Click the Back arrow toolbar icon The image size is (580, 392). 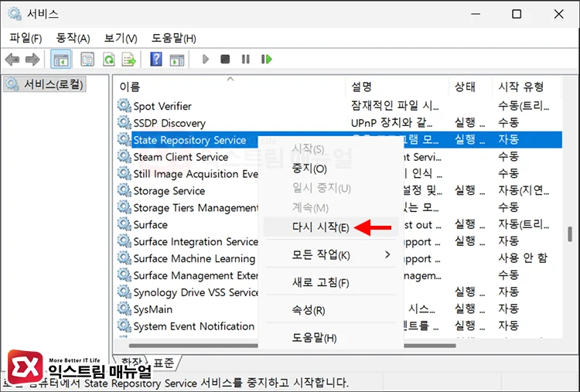coord(12,60)
